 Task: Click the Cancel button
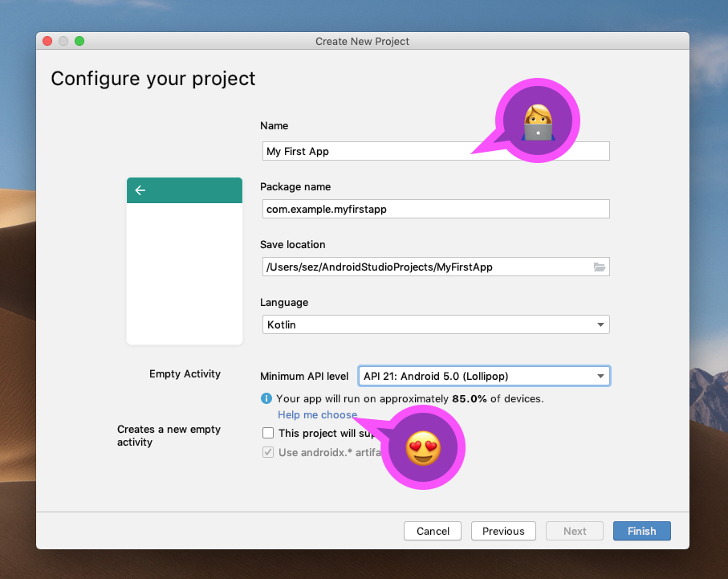pyautogui.click(x=433, y=531)
